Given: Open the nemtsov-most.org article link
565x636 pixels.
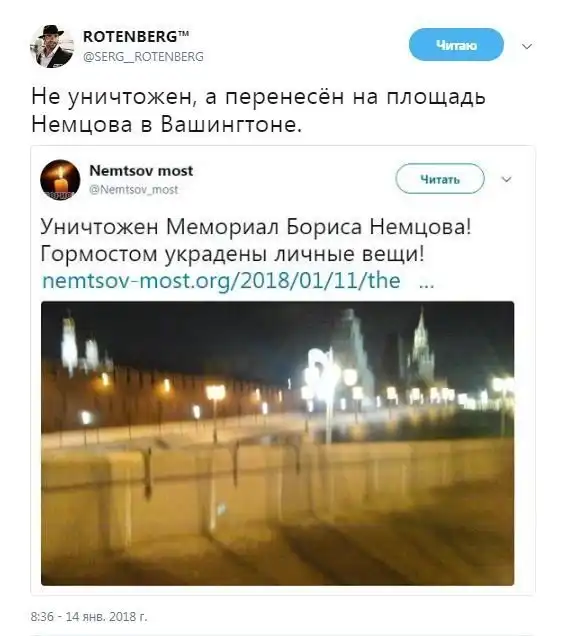Looking at the screenshot, I should coord(221,281).
